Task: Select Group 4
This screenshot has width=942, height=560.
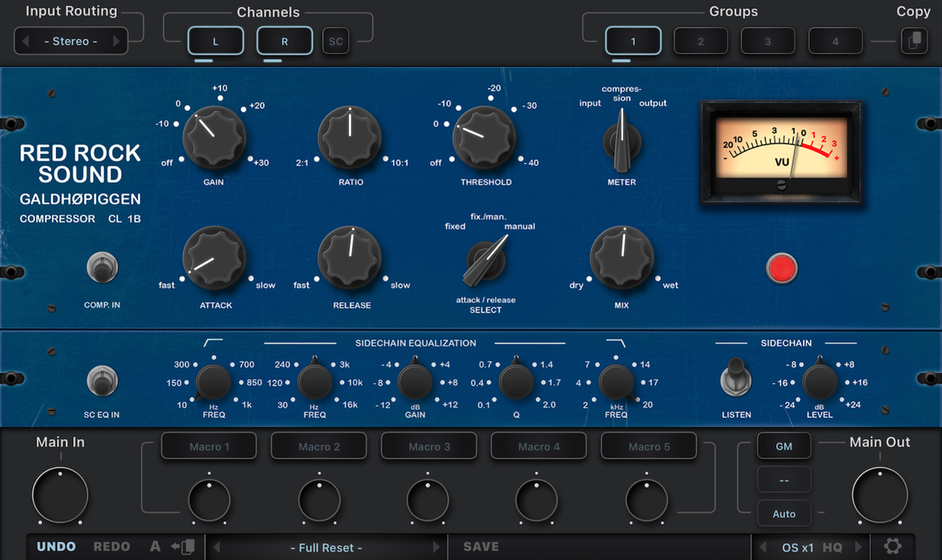Action: click(835, 41)
